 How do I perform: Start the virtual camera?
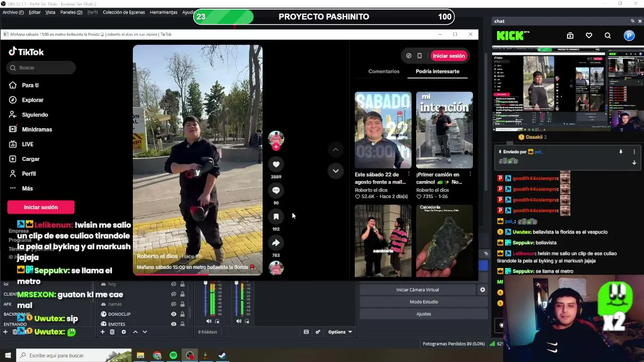(x=418, y=290)
